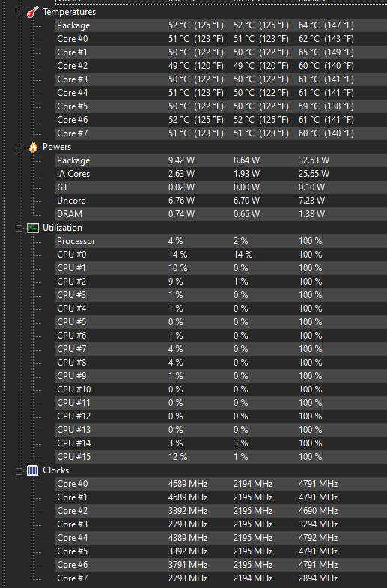
Task: Select Core #5 row under Clocks
Action: [221, 551]
